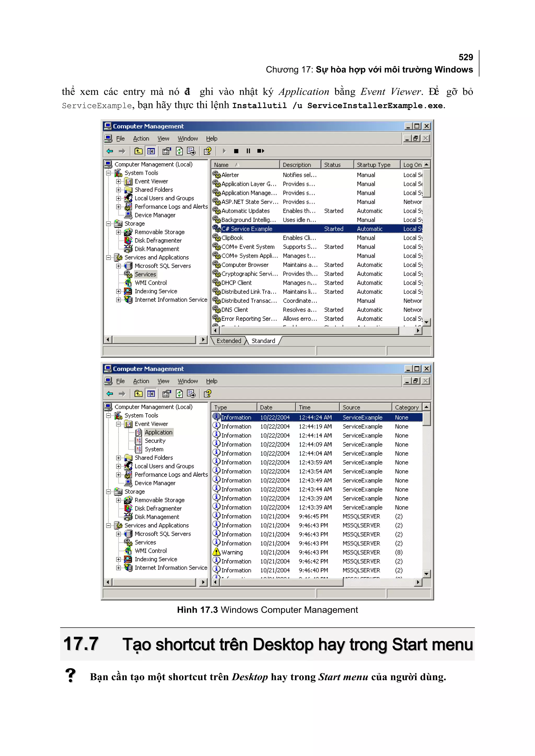Click the Start Service play icon
Image resolution: width=535 pixels, height=756 pixels.
click(x=224, y=151)
